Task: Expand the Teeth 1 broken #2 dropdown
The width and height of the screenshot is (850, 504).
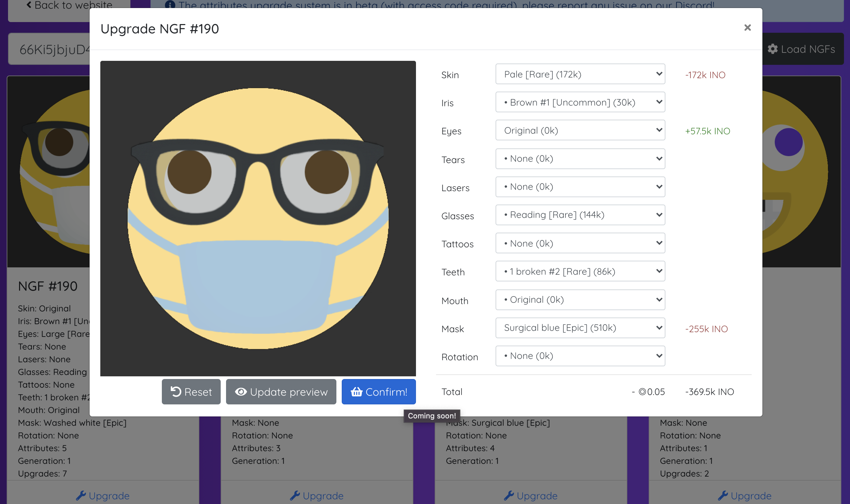Action: (580, 271)
